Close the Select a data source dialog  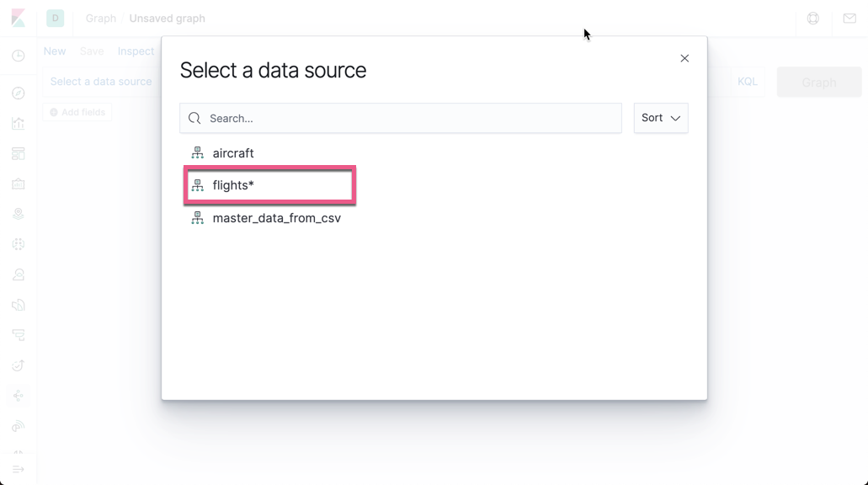[x=684, y=58]
